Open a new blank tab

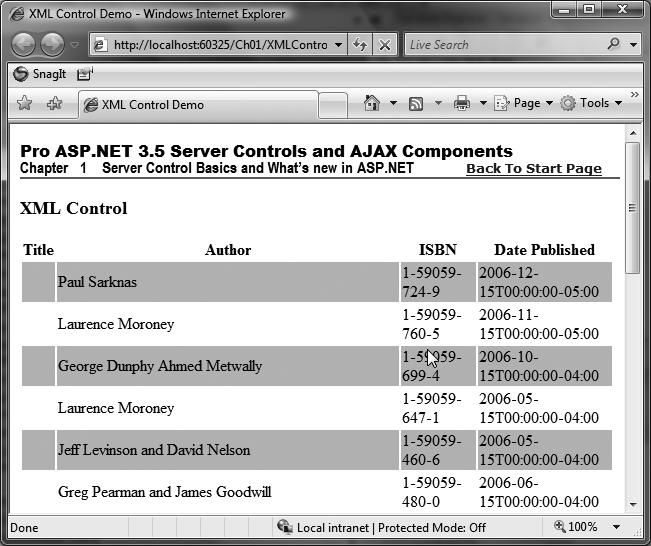tap(333, 105)
